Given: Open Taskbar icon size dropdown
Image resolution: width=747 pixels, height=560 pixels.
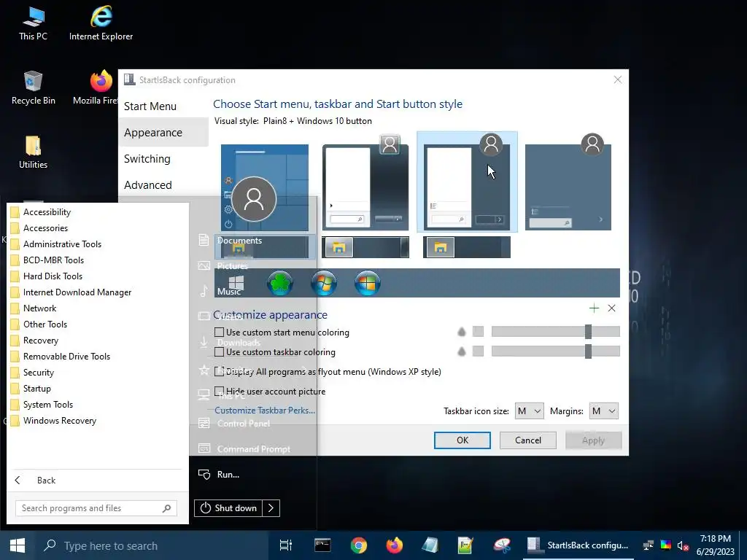Looking at the screenshot, I should click(530, 411).
